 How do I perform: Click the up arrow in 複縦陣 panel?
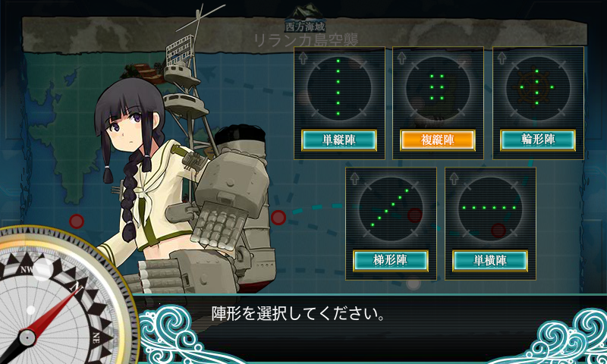401,58
